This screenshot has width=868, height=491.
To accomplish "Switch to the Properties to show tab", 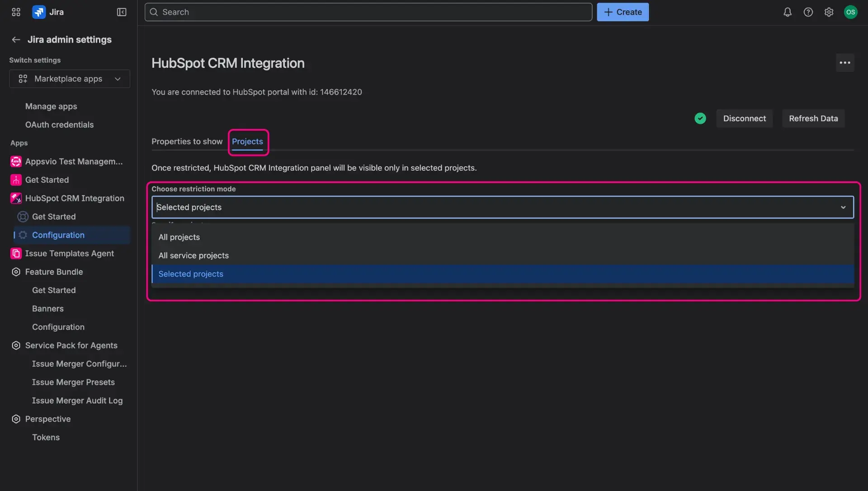I will (x=187, y=142).
